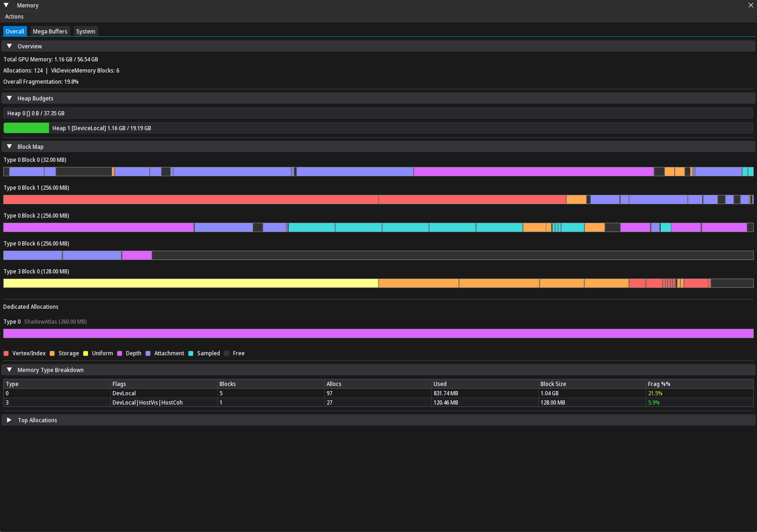Click the Storage legend swatch
757x532 pixels.
click(53, 353)
